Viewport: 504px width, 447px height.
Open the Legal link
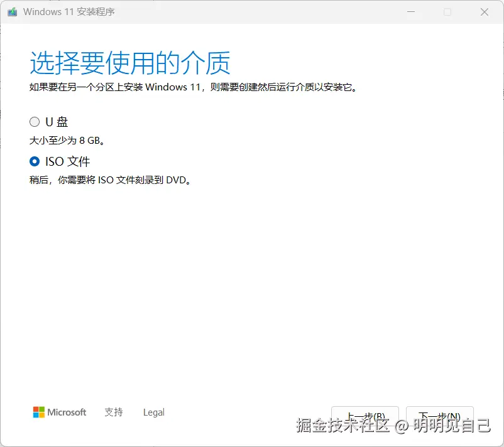pyautogui.click(x=153, y=412)
